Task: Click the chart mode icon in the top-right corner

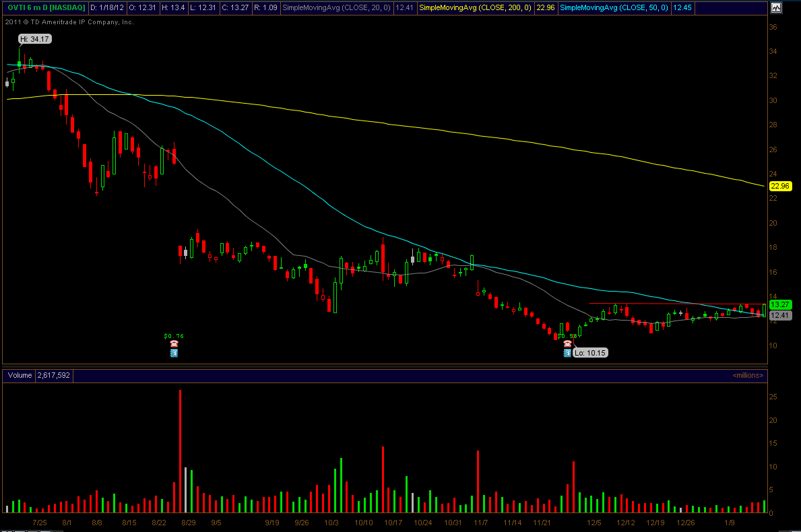Action: click(x=776, y=7)
